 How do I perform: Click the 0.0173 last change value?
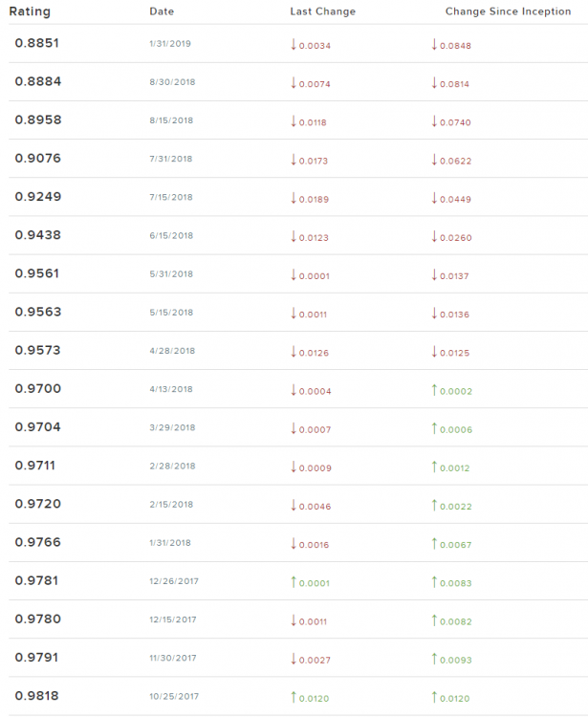click(314, 161)
